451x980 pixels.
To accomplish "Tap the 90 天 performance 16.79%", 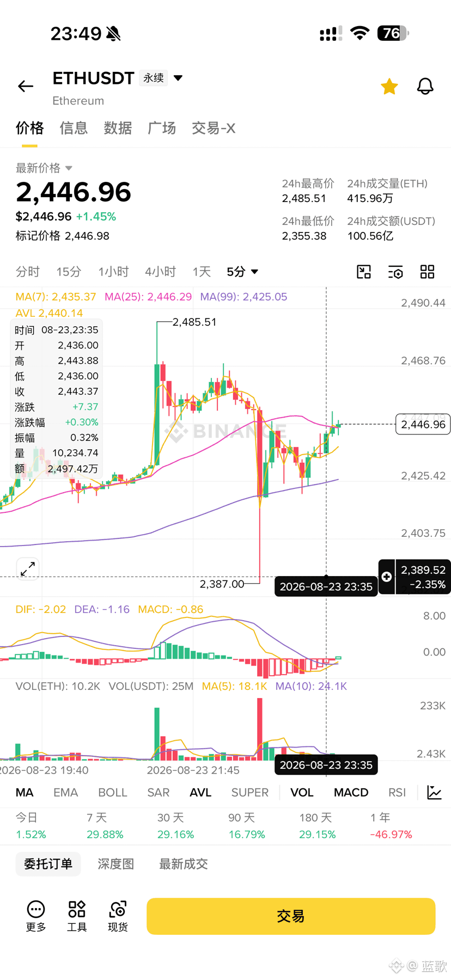I will (x=247, y=835).
